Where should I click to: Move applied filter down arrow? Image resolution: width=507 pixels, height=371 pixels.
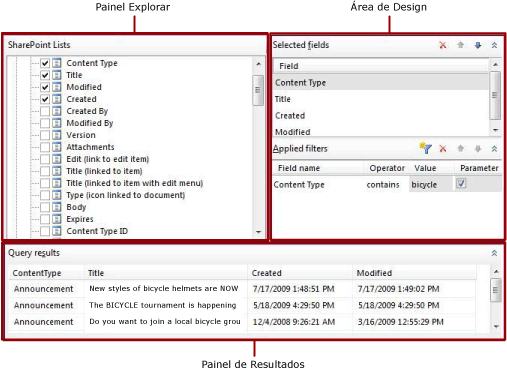478,149
